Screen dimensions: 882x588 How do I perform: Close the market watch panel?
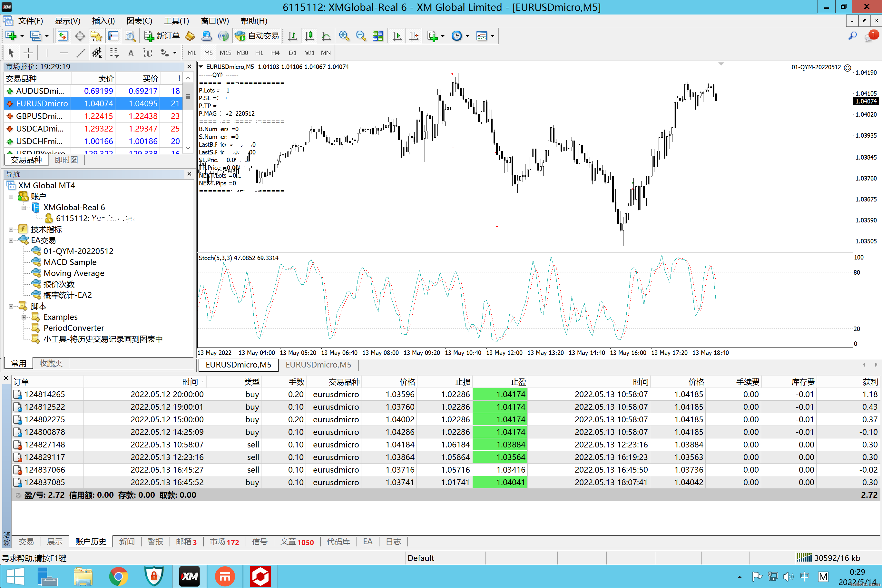189,66
